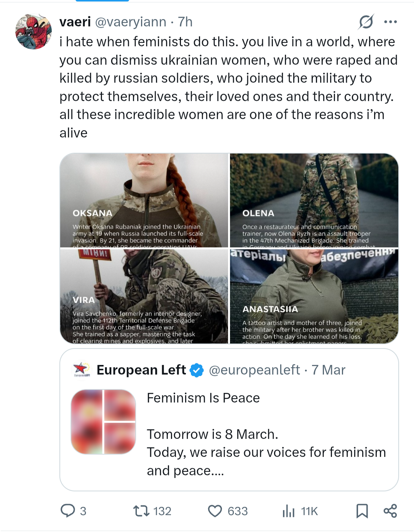
Task: Bookmark this post
Action: tap(362, 511)
